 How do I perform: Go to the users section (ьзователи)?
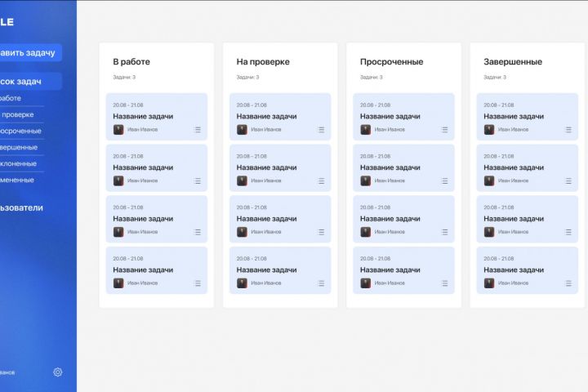click(x=21, y=207)
